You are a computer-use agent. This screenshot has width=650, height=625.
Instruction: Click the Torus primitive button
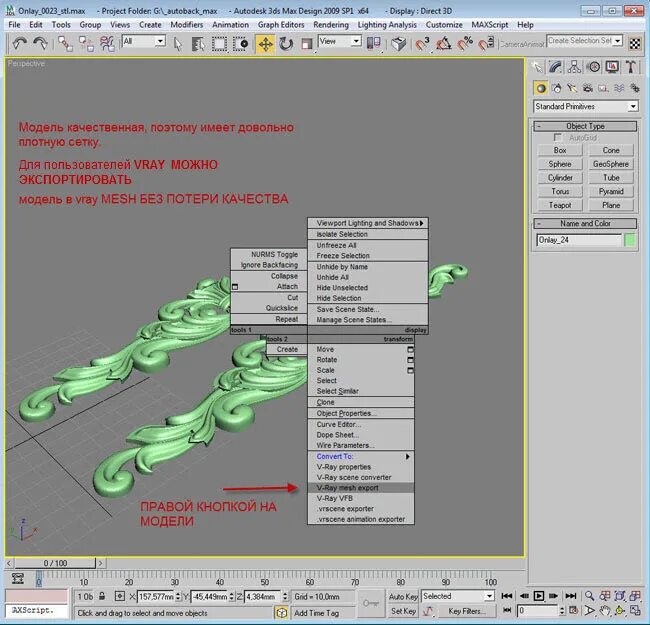(x=560, y=191)
